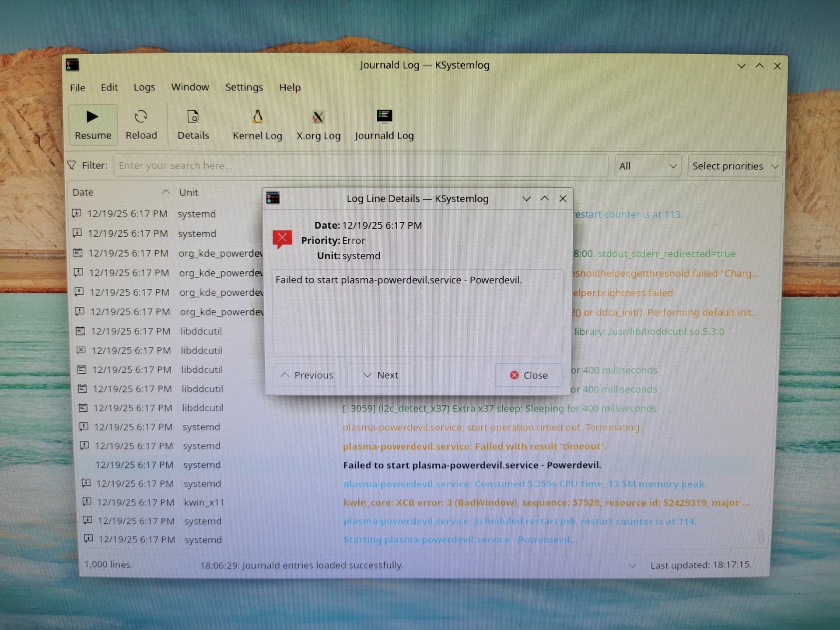This screenshot has height=630, width=840.
Task: Open the Logs menu
Action: (144, 87)
